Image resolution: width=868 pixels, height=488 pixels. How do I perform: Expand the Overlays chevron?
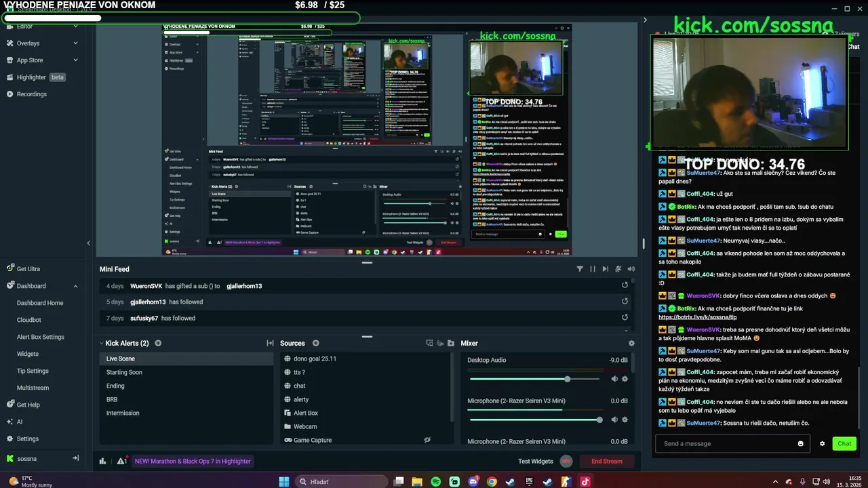75,43
